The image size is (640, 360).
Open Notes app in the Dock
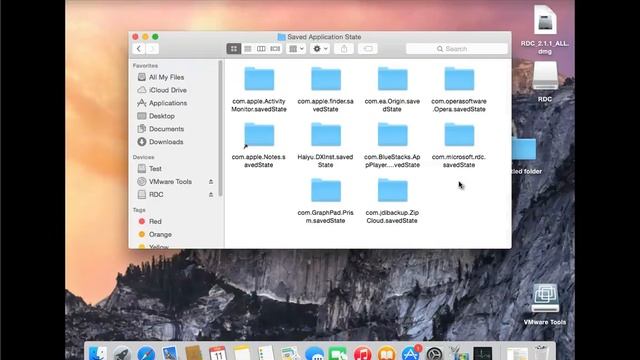tap(242, 353)
